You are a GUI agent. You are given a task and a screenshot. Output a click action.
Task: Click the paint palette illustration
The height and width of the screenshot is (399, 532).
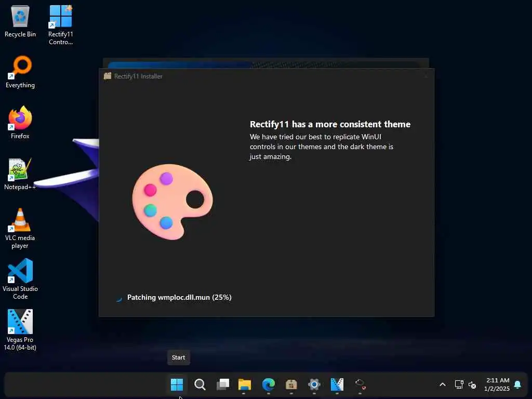pyautogui.click(x=172, y=202)
